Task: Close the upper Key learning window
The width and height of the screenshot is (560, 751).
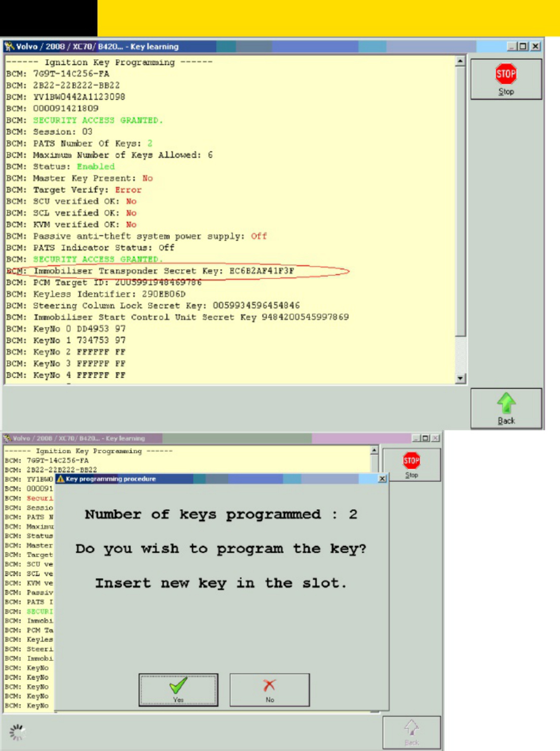Action: click(x=535, y=47)
